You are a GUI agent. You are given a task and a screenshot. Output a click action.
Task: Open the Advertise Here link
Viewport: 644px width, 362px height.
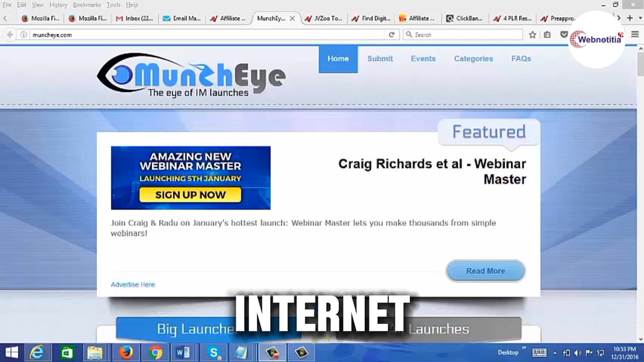(133, 285)
